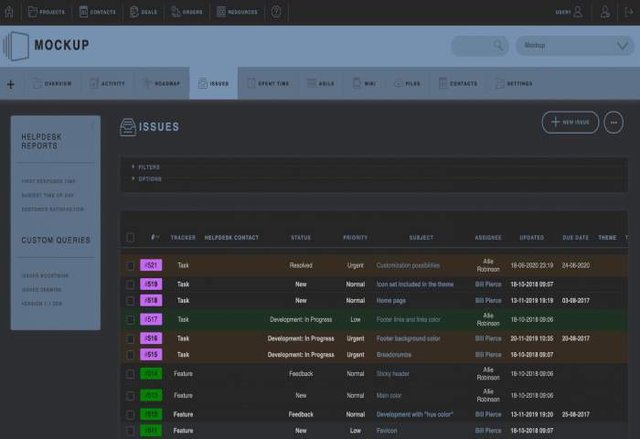
Task: Click the New issue button
Action: pyautogui.click(x=570, y=122)
